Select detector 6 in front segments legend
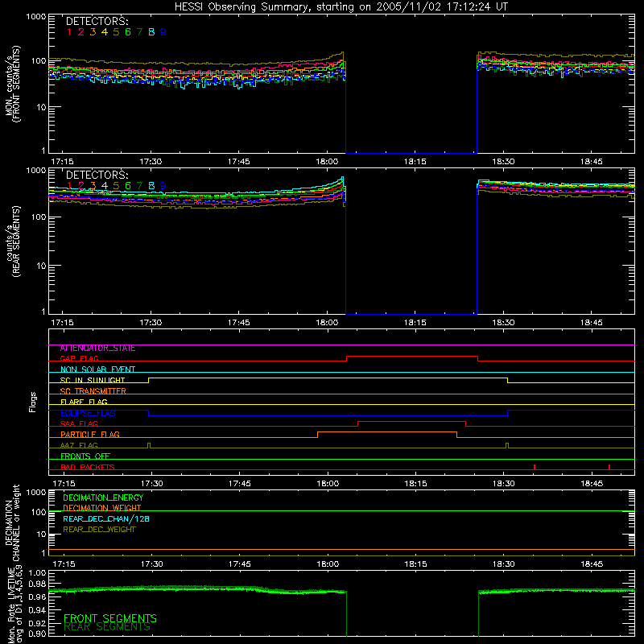This screenshot has width=644, height=644. 128,32
